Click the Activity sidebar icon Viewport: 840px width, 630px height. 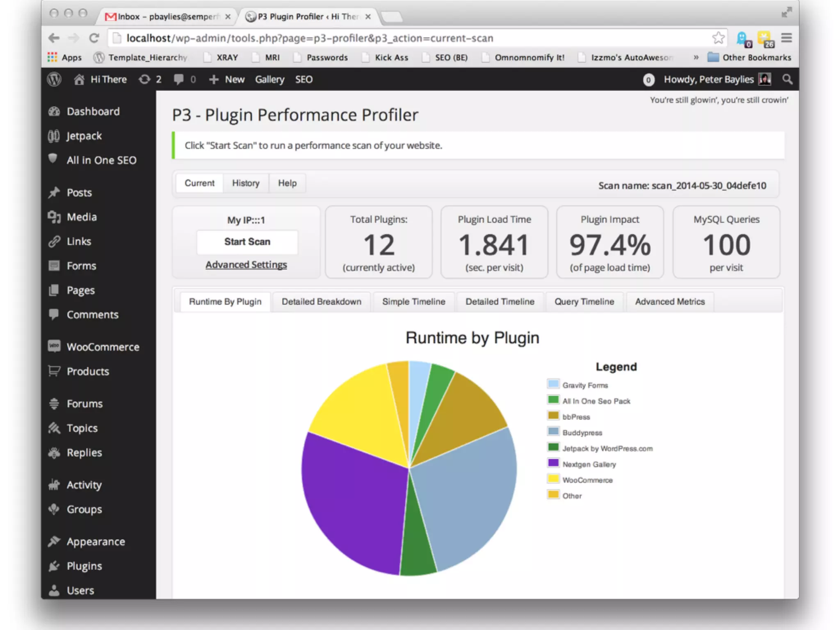54,485
